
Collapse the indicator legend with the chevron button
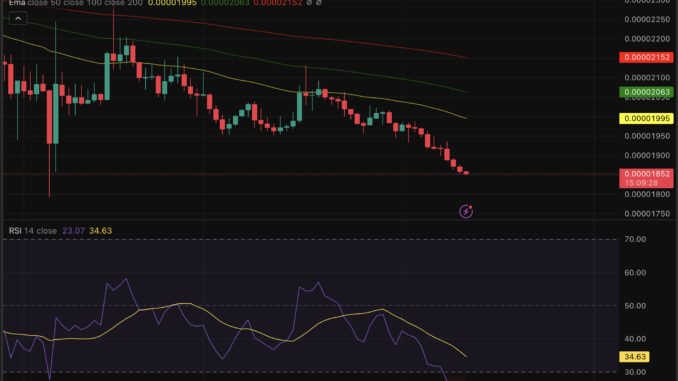(x=18, y=19)
